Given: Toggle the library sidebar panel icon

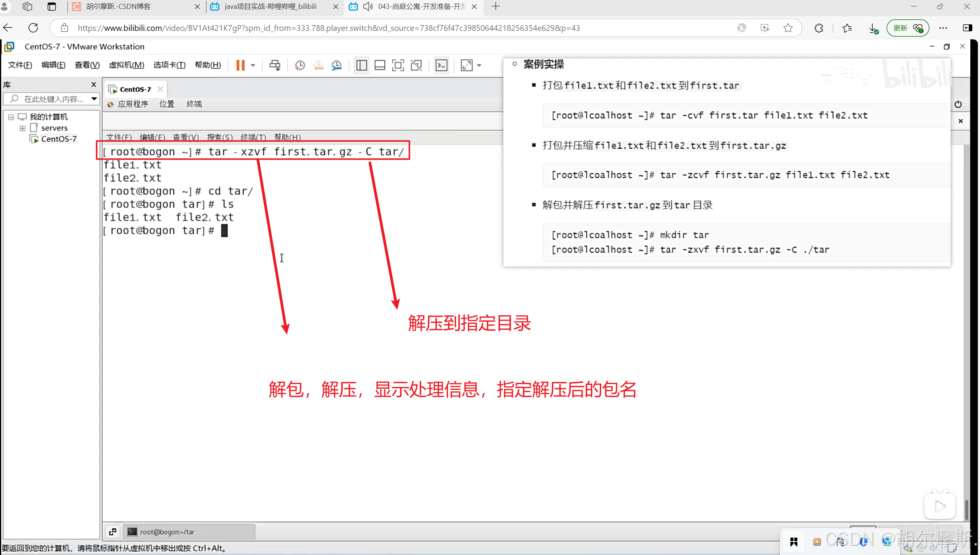Looking at the screenshot, I should coord(361,65).
